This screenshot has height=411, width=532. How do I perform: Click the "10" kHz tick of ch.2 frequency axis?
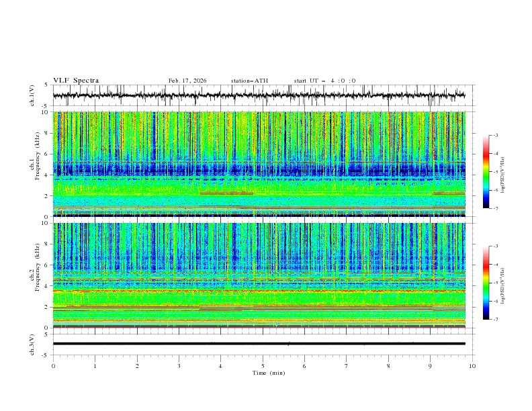click(45, 223)
